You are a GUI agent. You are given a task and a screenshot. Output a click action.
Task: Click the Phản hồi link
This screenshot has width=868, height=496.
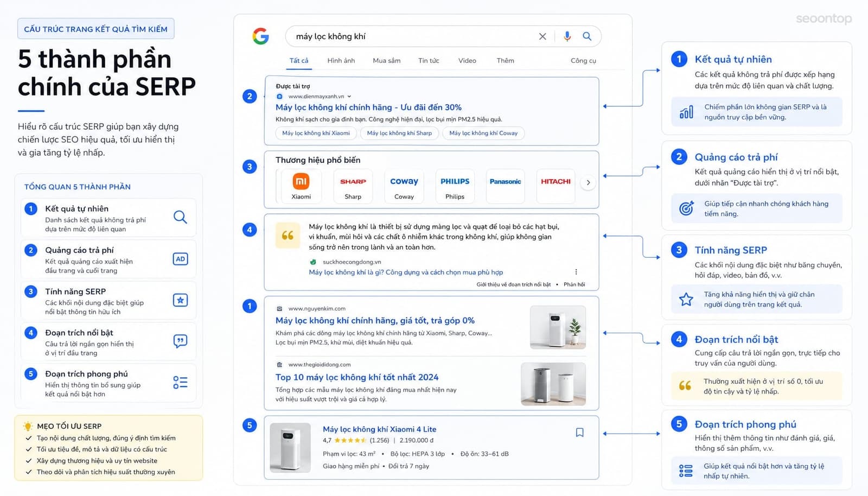(x=574, y=284)
